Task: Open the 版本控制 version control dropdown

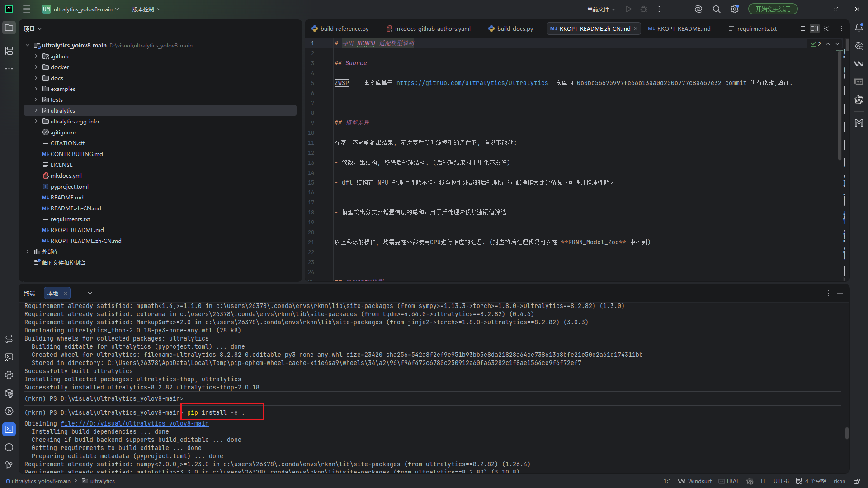Action: click(146, 9)
